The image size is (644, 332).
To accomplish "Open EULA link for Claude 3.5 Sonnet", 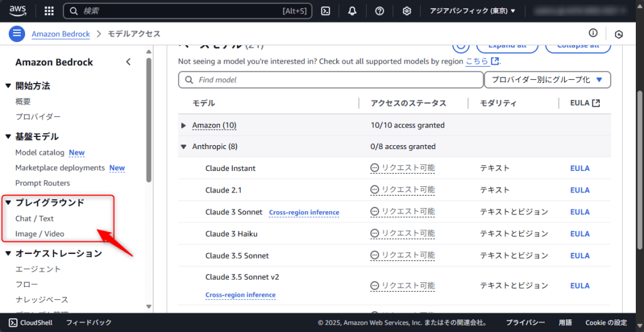I will [580, 255].
